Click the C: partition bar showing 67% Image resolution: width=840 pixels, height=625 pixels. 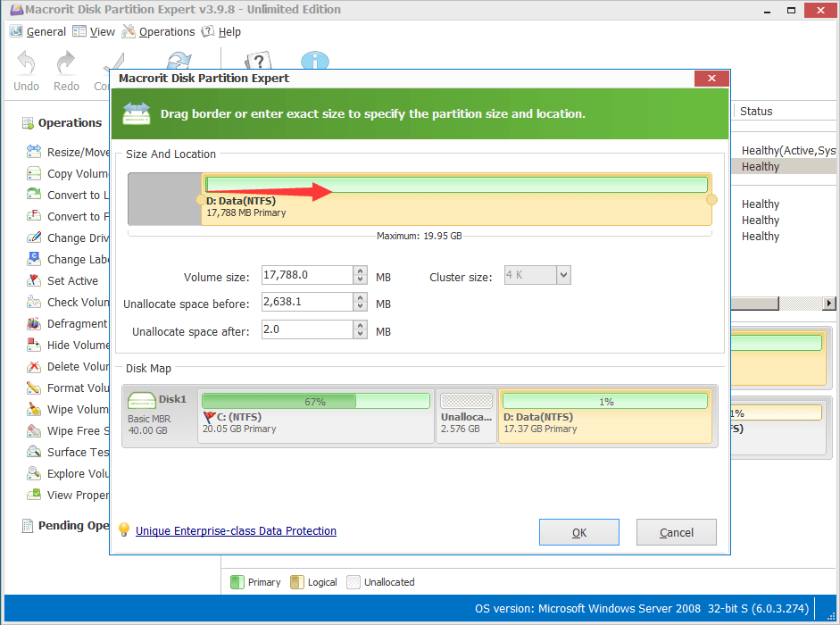tap(317, 400)
